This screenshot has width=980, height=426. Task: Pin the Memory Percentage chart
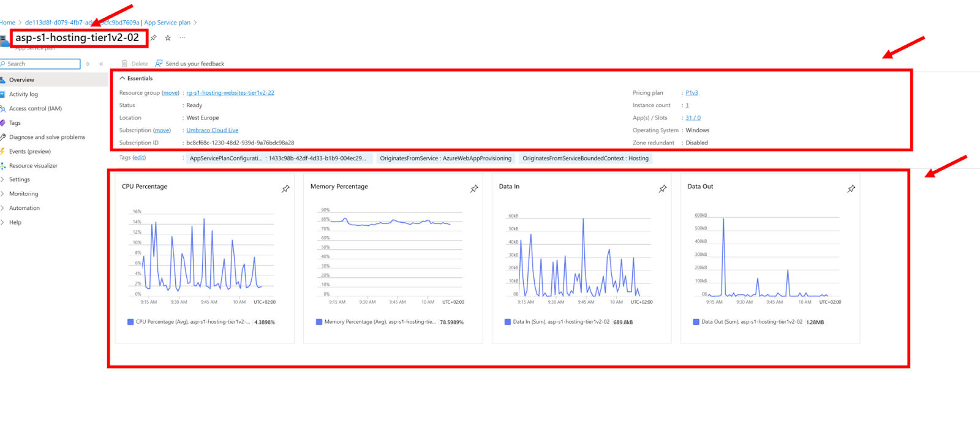[474, 189]
